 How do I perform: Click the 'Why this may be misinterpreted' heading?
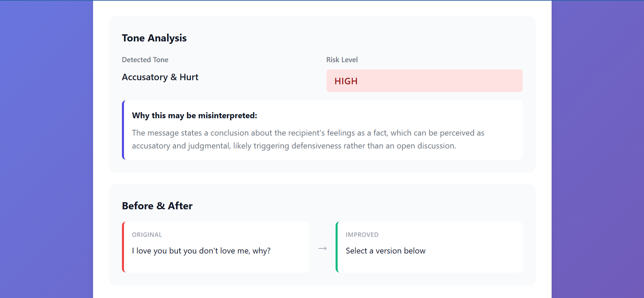click(x=194, y=116)
